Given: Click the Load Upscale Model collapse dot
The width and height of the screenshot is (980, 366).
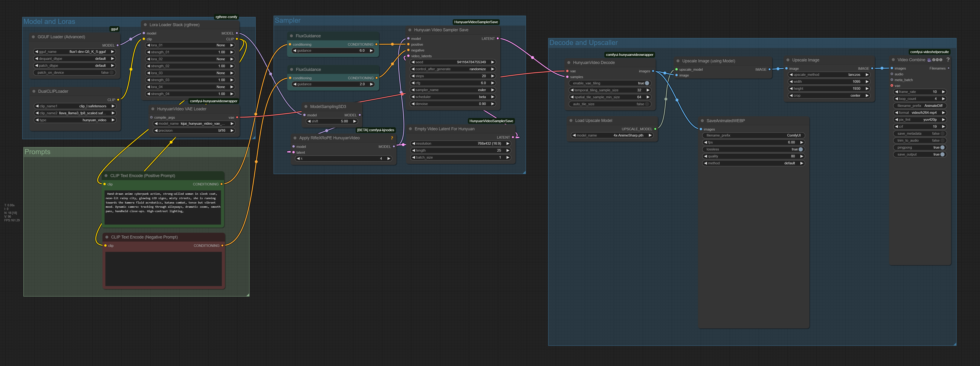Looking at the screenshot, I should tap(571, 121).
